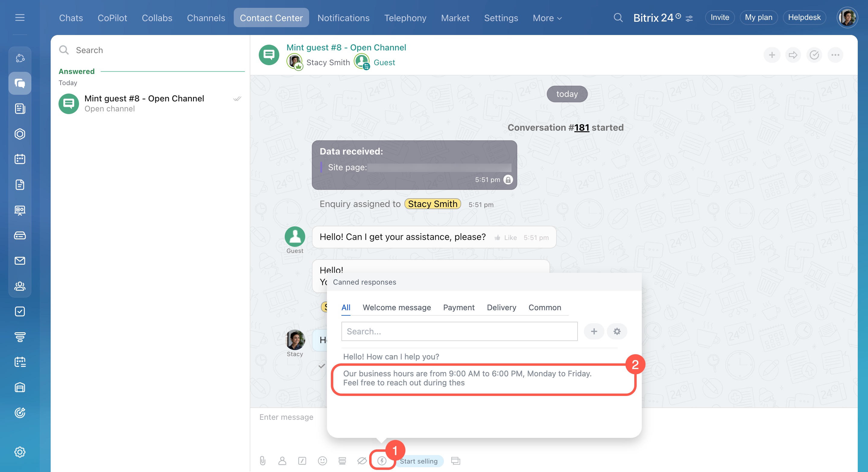The image size is (868, 472).
Task: Select the business hours canned response
Action: click(x=467, y=378)
